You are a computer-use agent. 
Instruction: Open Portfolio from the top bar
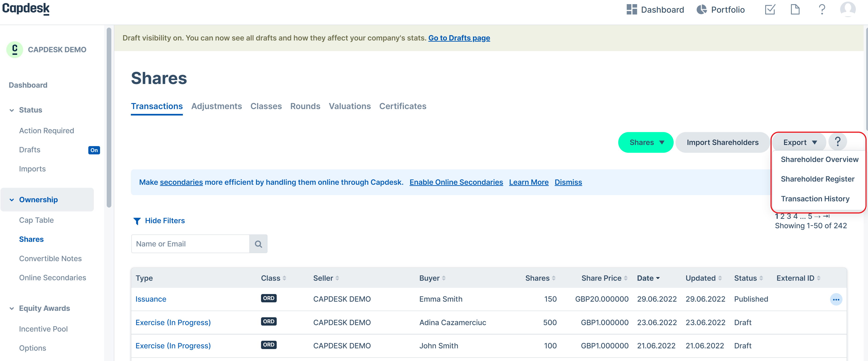720,9
